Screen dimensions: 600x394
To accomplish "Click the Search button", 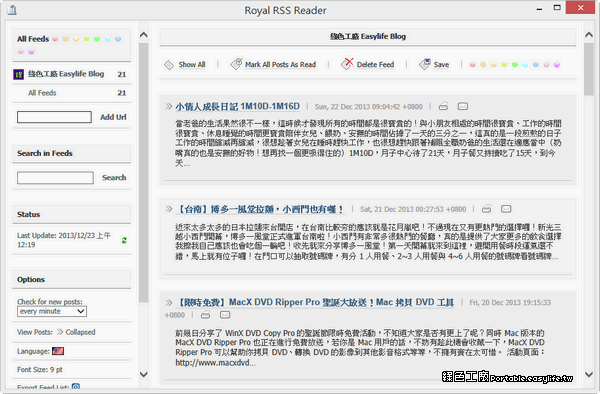I will point(114,177).
